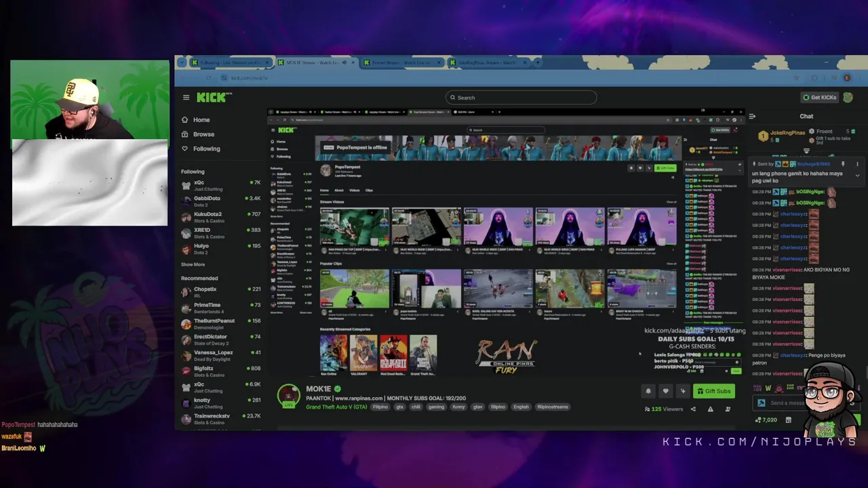Select the funny stream tag
This screenshot has height=488, width=868.
coord(459,407)
